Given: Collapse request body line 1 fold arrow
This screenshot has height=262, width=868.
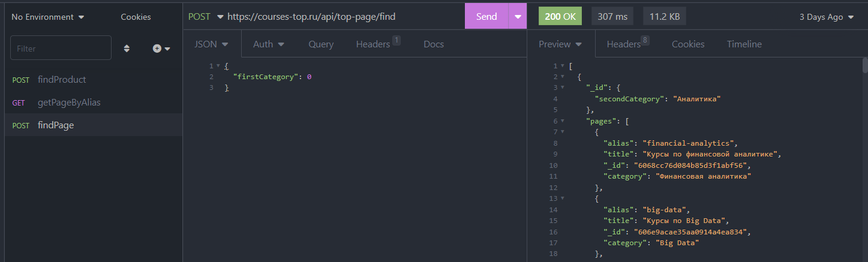Looking at the screenshot, I should 218,66.
